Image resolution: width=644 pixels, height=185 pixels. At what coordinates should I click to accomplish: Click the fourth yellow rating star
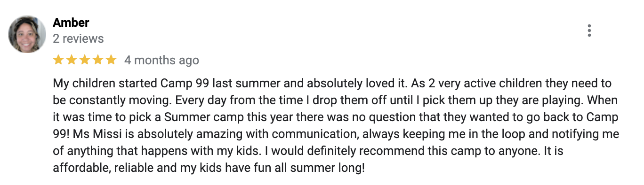(x=97, y=60)
